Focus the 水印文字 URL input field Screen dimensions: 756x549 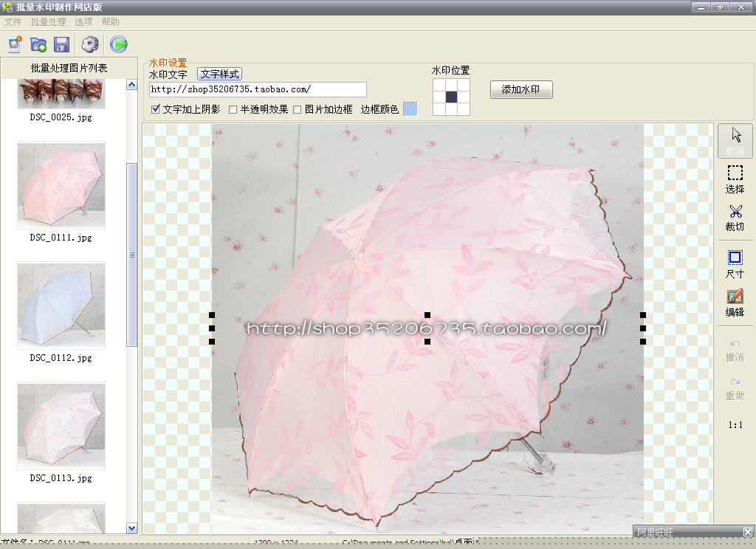coord(258,89)
